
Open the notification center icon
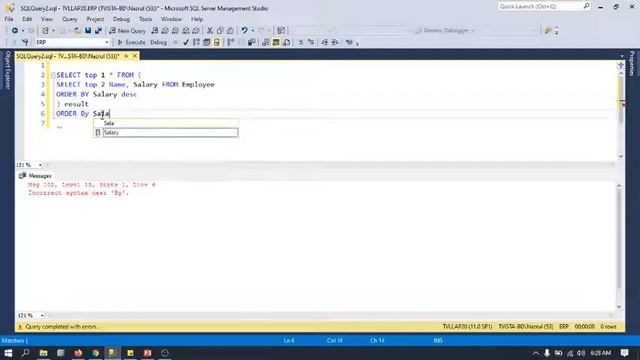click(624, 353)
